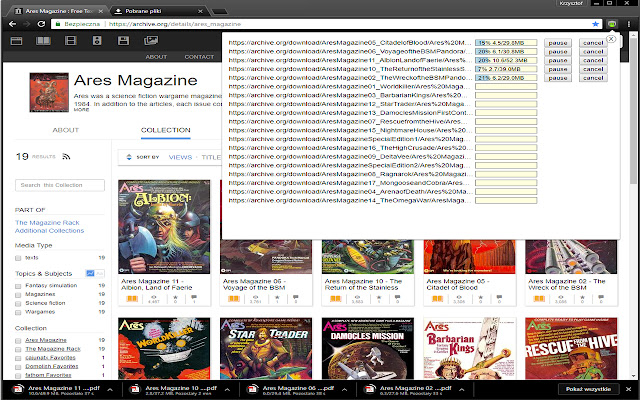Open the Images icon in archive toolbar
The width and height of the screenshot is (640, 400).
151,41
